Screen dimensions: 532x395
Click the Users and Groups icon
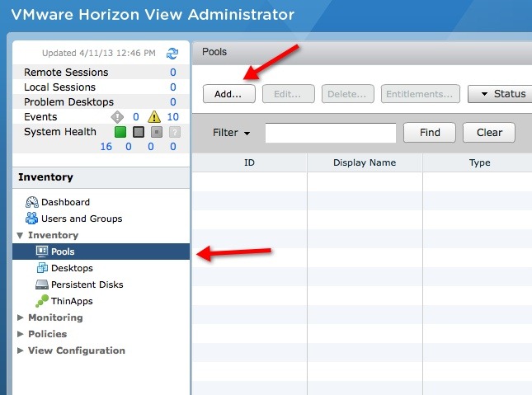click(32, 219)
